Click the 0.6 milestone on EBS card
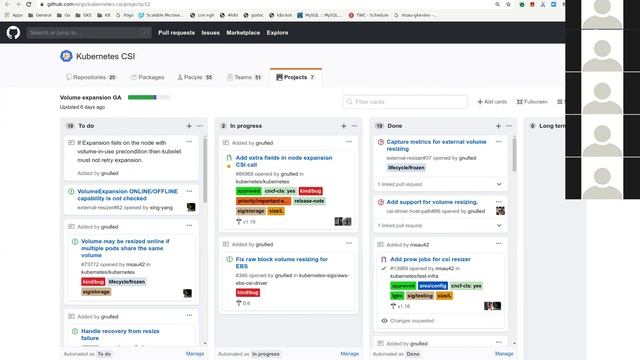 coord(243,303)
